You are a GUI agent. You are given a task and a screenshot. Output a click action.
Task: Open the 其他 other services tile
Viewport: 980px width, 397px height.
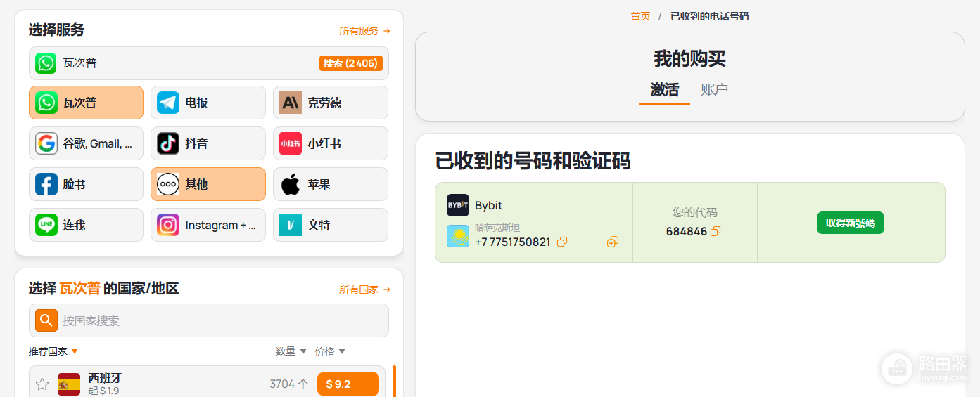[x=208, y=184]
